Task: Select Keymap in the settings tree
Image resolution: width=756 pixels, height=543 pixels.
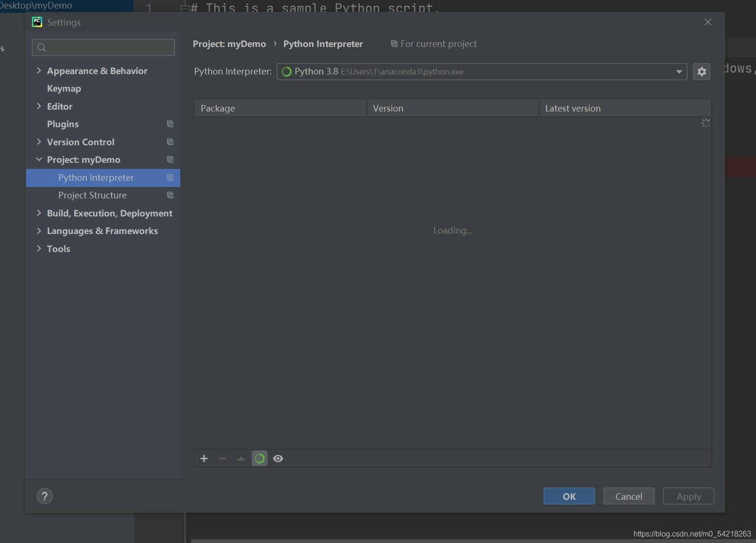Action: (64, 89)
